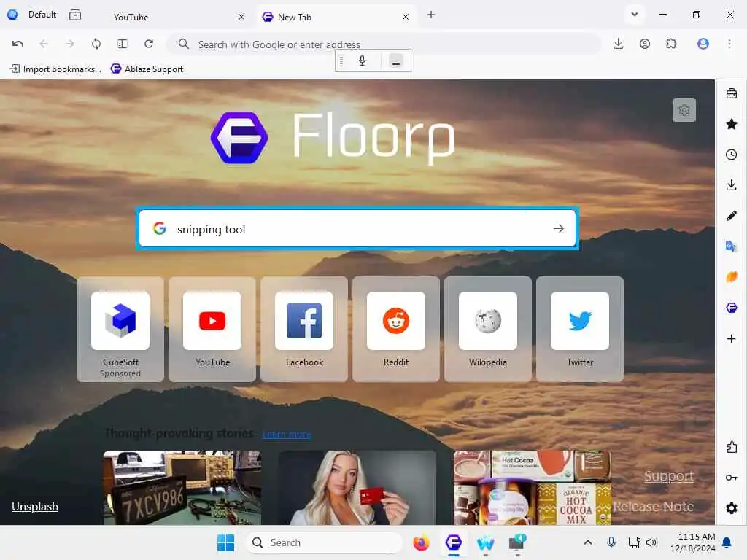Open the Twitter shortcut tile

point(580,330)
